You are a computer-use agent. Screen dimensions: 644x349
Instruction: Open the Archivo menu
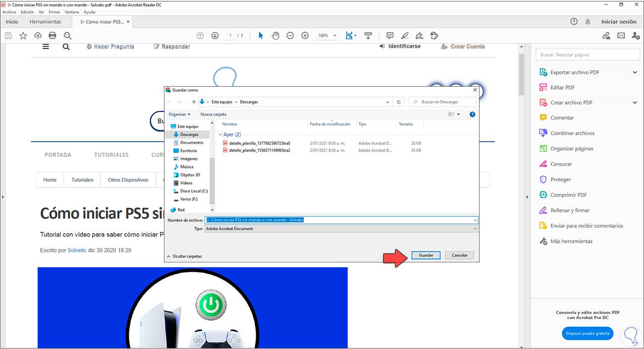[9, 12]
